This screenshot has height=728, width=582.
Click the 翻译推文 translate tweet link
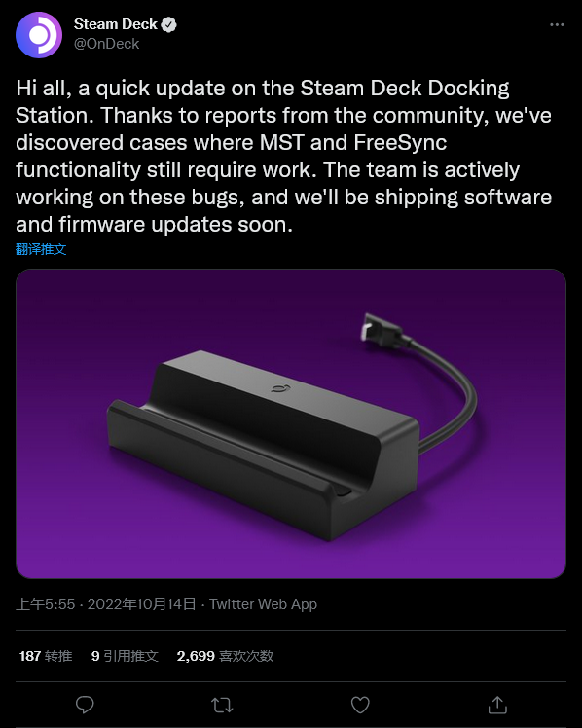point(41,249)
